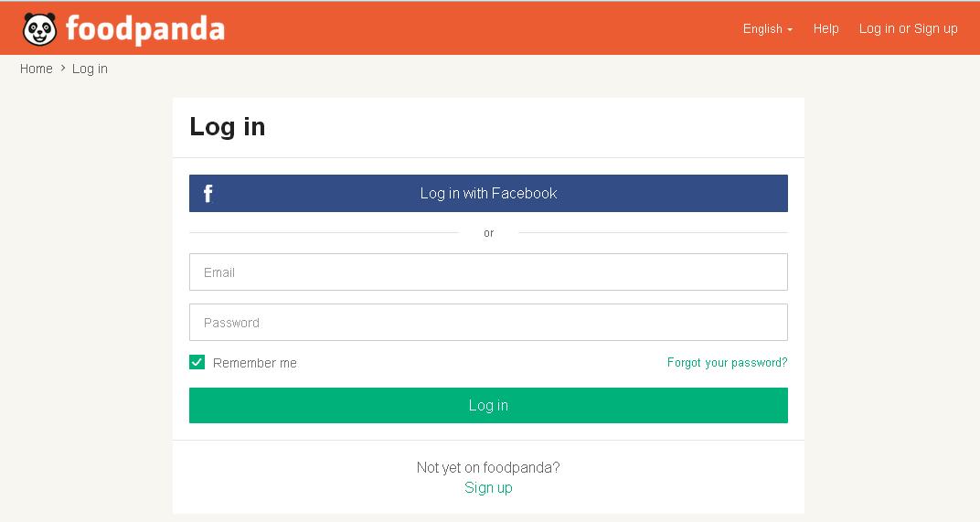Follow the Sign up link

pos(488,487)
